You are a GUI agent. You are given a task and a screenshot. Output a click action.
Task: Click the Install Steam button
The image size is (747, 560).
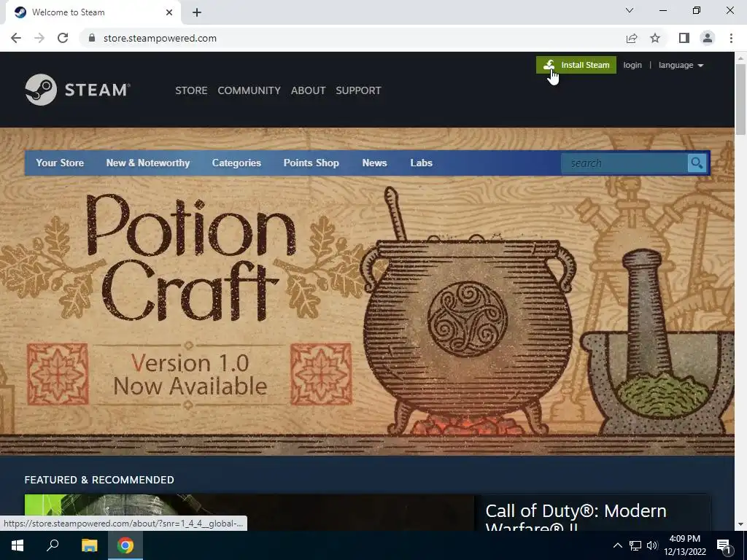pos(576,65)
